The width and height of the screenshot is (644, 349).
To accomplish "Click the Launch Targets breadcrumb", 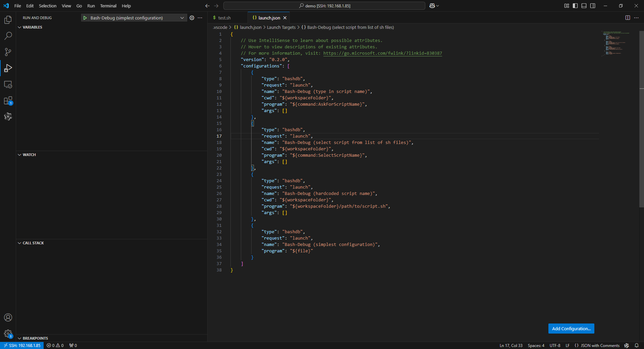I will (281, 27).
